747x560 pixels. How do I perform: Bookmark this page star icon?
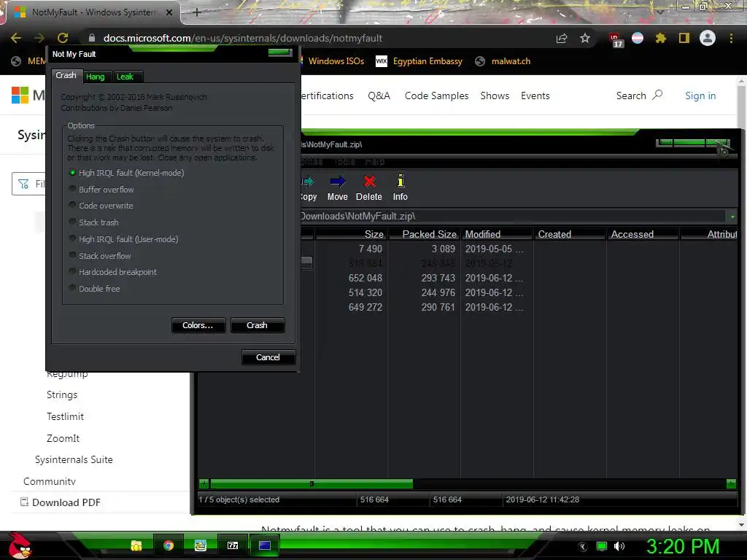tap(585, 38)
